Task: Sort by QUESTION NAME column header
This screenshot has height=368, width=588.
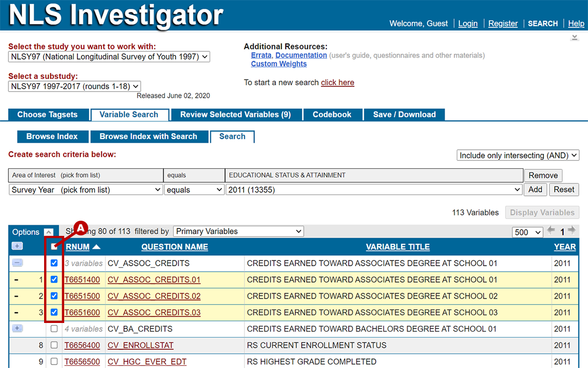Action: pos(175,247)
